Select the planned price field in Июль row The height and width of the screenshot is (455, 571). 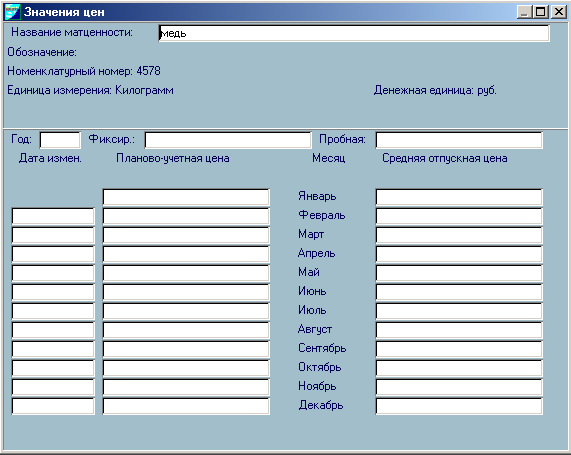point(186,311)
